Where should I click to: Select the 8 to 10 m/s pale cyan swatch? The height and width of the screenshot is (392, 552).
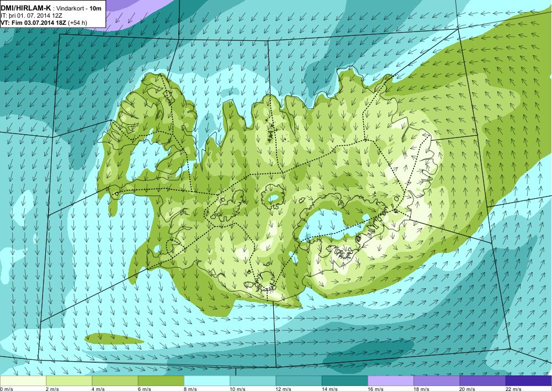(x=207, y=381)
